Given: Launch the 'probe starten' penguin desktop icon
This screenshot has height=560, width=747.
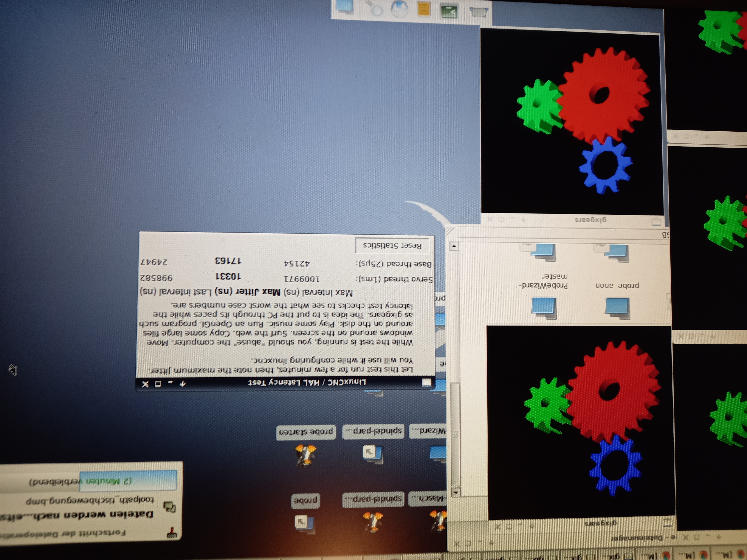Looking at the screenshot, I should [x=305, y=455].
